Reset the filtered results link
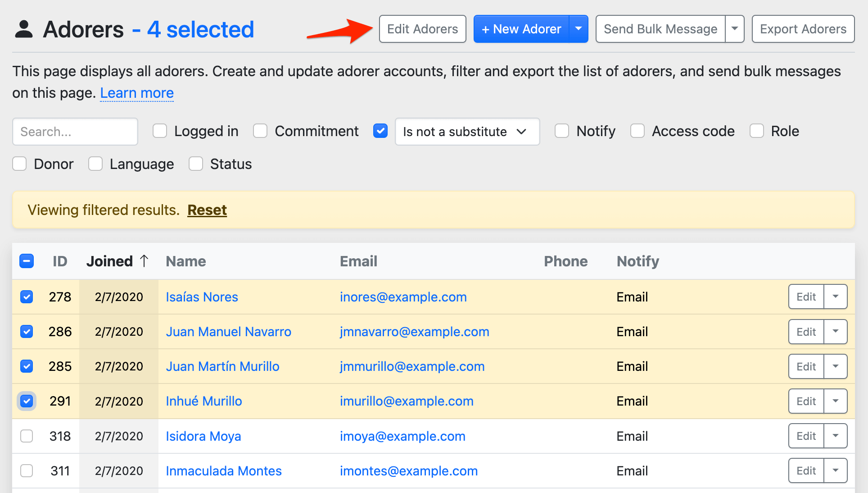Image resolution: width=868 pixels, height=493 pixels. [x=207, y=210]
